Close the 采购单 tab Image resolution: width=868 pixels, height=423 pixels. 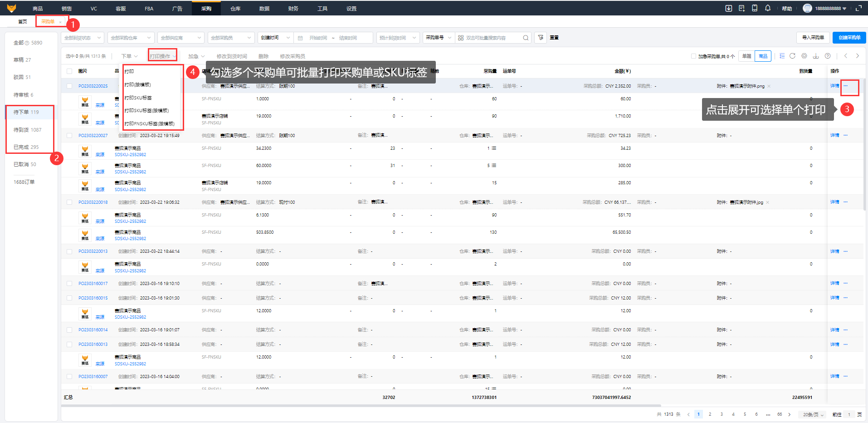tap(60, 22)
